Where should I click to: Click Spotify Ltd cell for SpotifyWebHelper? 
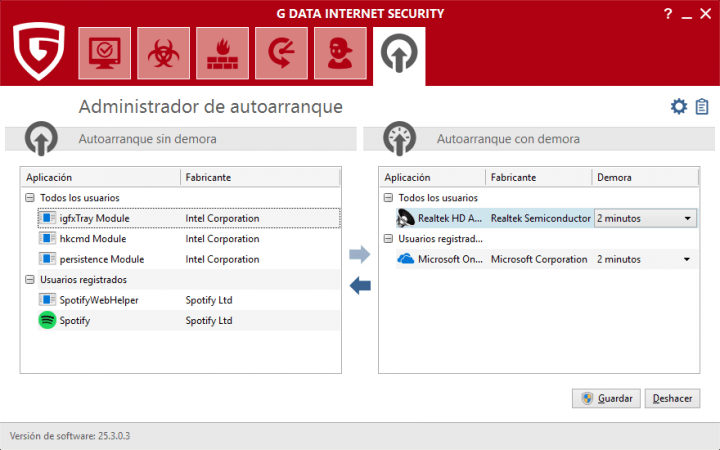209,300
